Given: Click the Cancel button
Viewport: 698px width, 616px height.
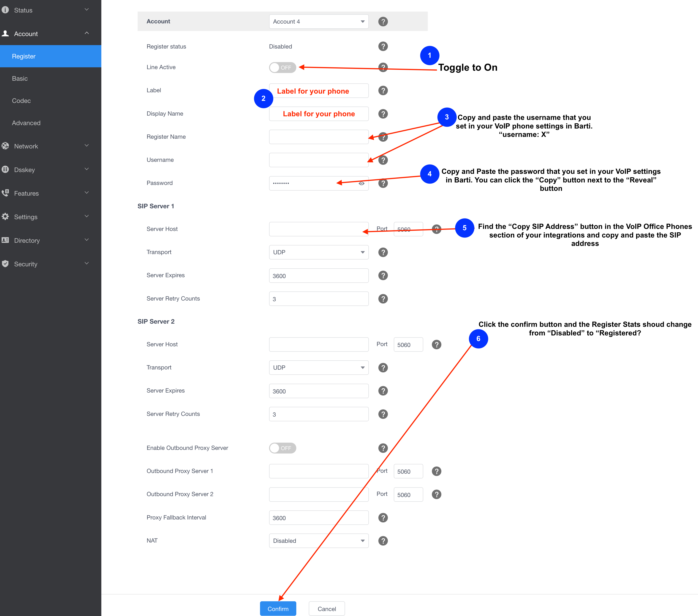Looking at the screenshot, I should (327, 609).
